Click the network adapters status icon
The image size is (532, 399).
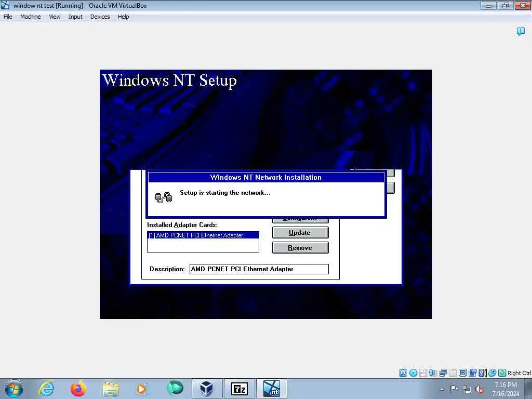(443, 373)
